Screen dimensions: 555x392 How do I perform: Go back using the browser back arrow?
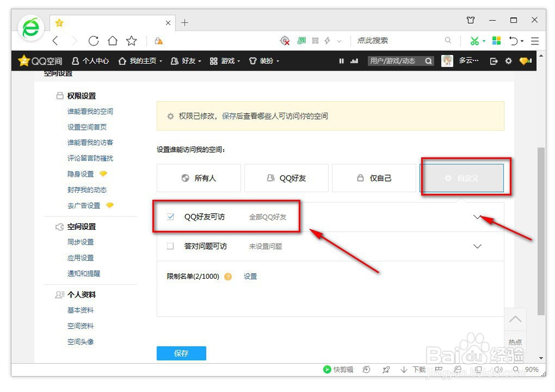(x=55, y=41)
